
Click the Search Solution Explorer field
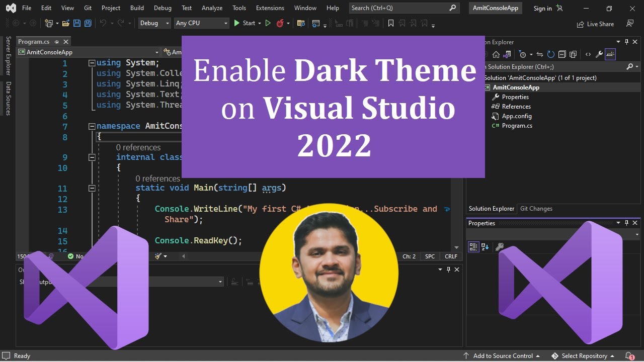[552, 66]
